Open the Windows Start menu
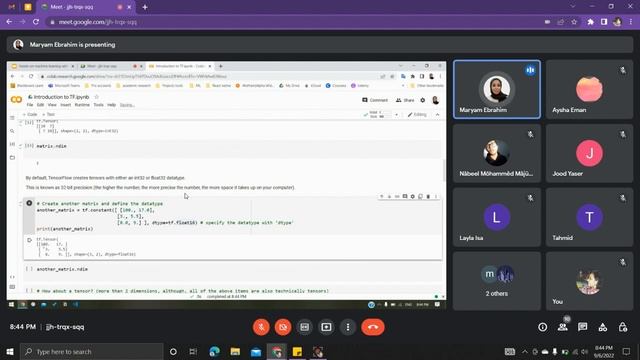The height and width of the screenshot is (360, 640). pyautogui.click(x=10, y=351)
